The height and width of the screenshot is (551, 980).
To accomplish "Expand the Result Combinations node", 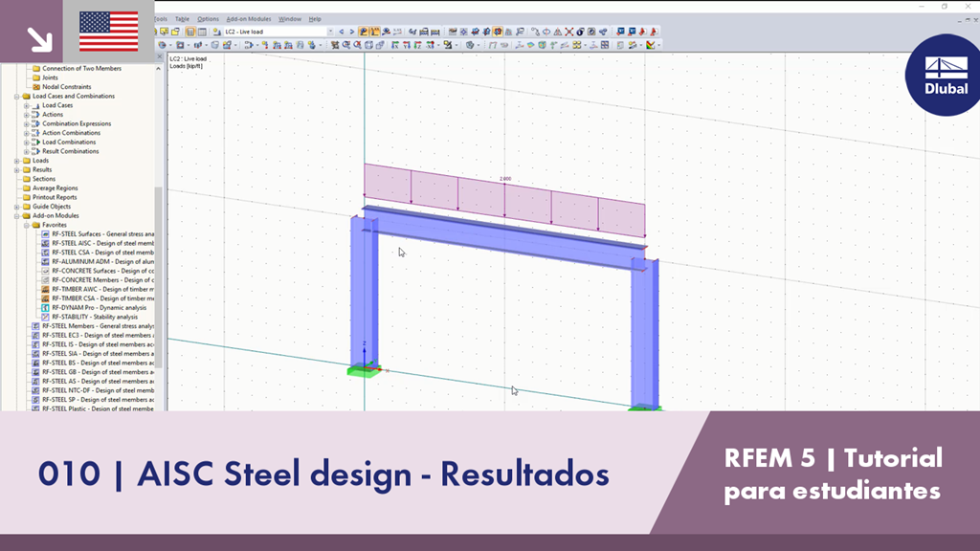I will (x=26, y=151).
